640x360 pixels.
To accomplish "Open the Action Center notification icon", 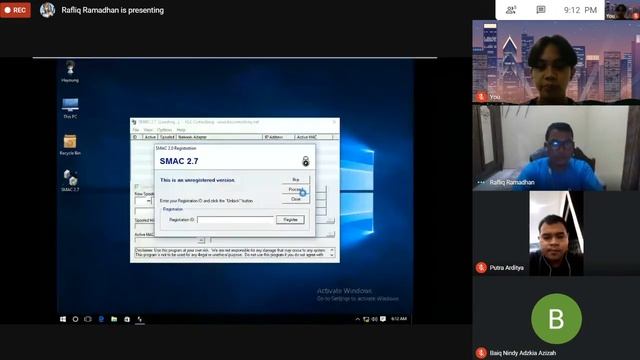I will pyautogui.click(x=383, y=319).
